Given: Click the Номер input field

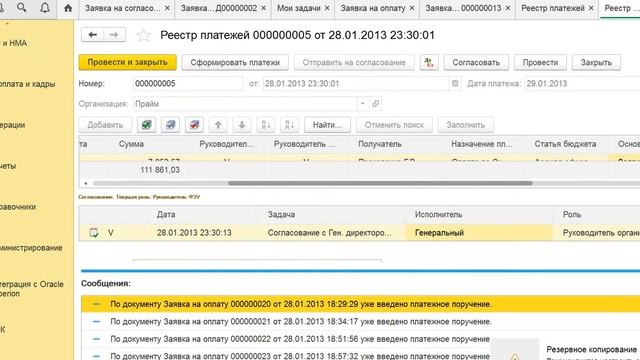Looking at the screenshot, I should click(x=188, y=84).
